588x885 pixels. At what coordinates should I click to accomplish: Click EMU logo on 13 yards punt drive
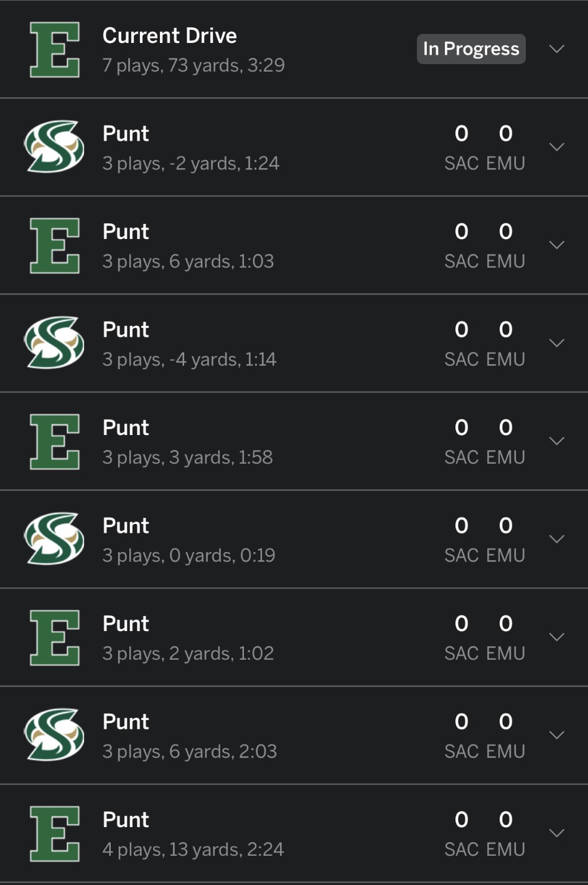point(55,833)
